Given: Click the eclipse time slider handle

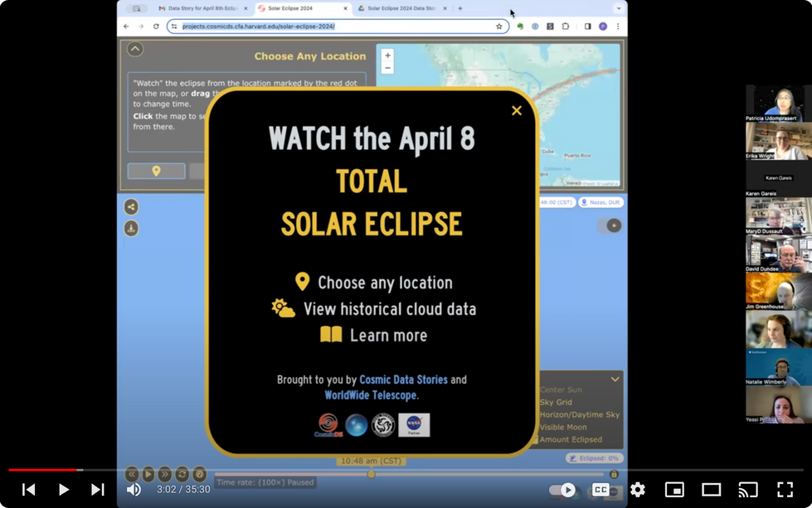Looking at the screenshot, I should pos(371,474).
